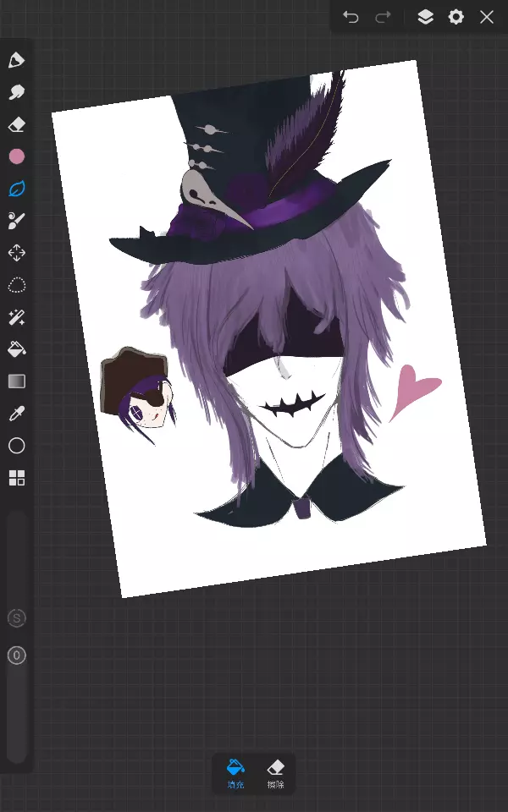Switch to 填充 fill mode
The width and height of the screenshot is (508, 812).
point(236,774)
